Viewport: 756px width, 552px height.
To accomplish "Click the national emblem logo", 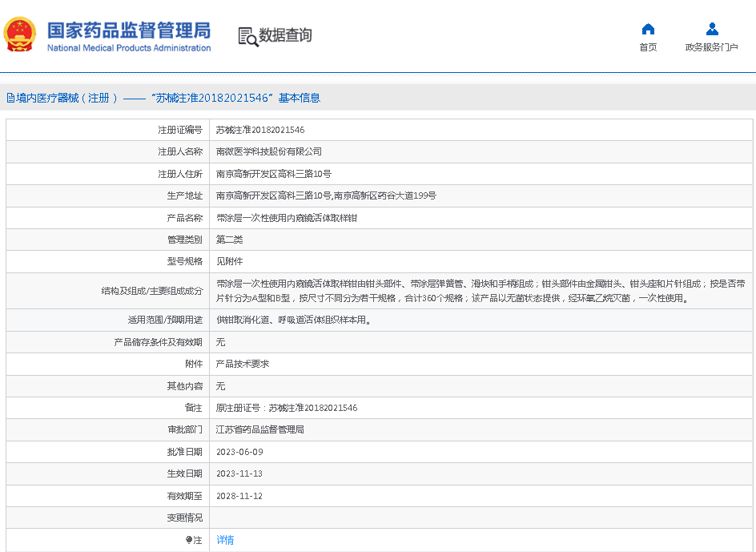I will coord(20,35).
